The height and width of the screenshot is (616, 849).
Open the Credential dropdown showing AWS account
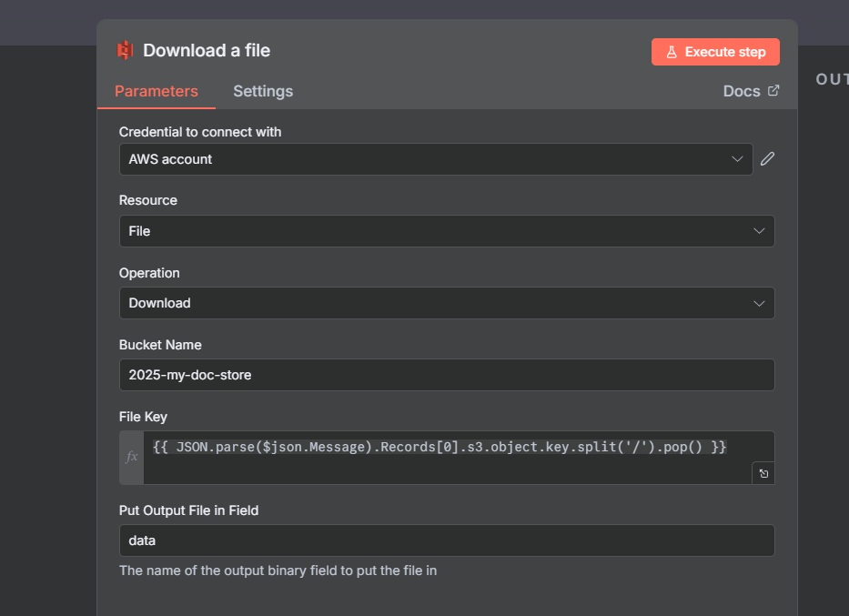click(x=436, y=159)
